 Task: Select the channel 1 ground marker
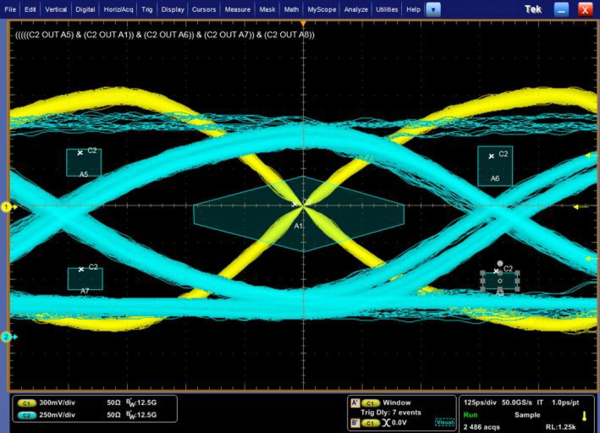click(x=6, y=207)
